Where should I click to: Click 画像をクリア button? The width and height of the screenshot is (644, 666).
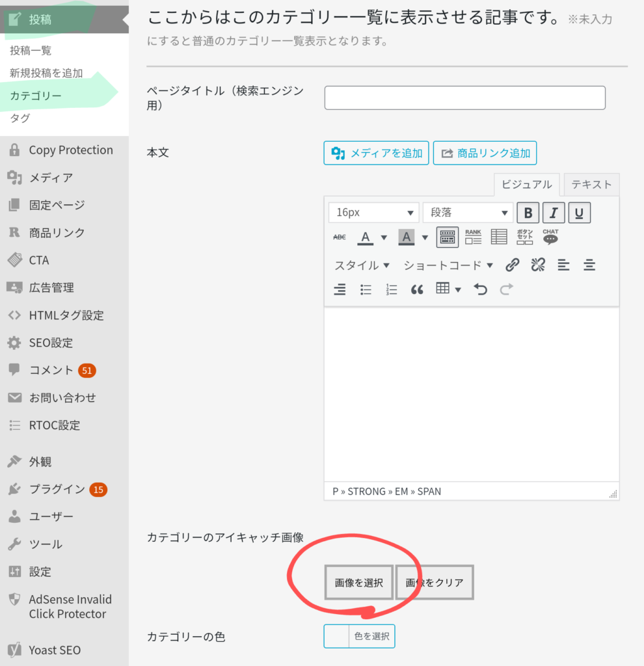(435, 582)
